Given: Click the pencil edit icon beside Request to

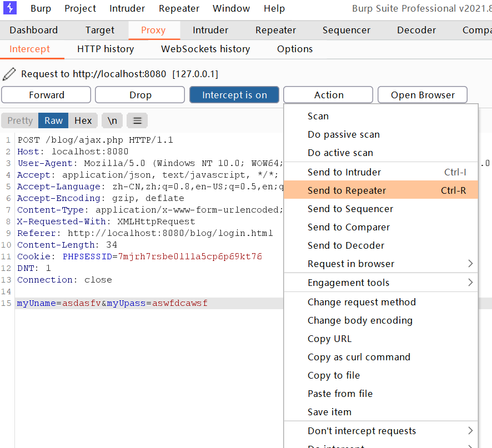Looking at the screenshot, I should [x=9, y=74].
